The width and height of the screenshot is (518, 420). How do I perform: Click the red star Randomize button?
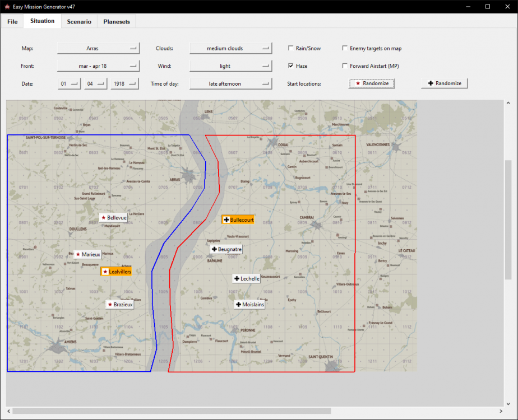[372, 83]
